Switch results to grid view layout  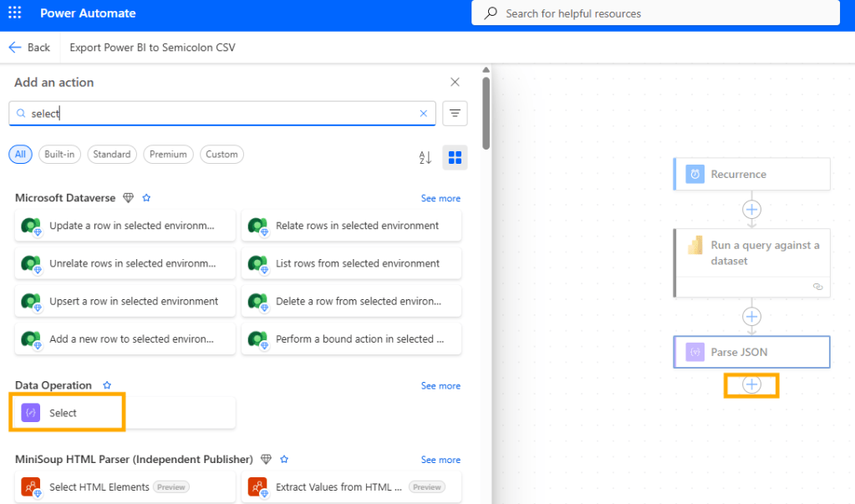pos(455,157)
